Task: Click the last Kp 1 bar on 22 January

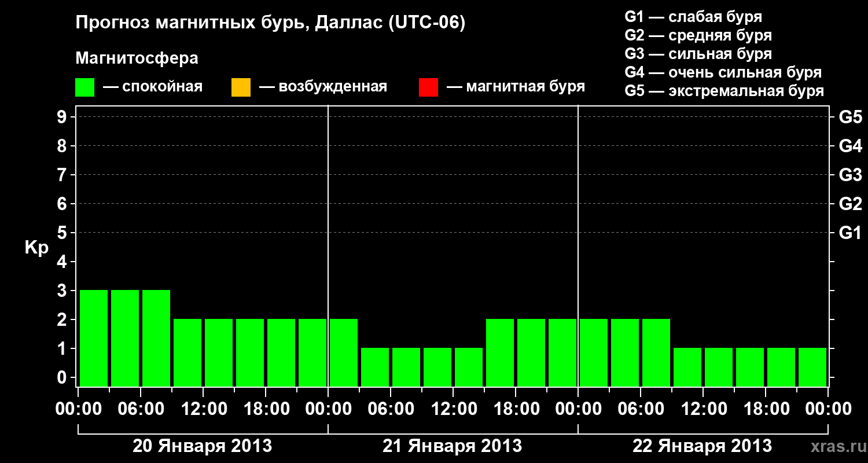Action: click(812, 367)
